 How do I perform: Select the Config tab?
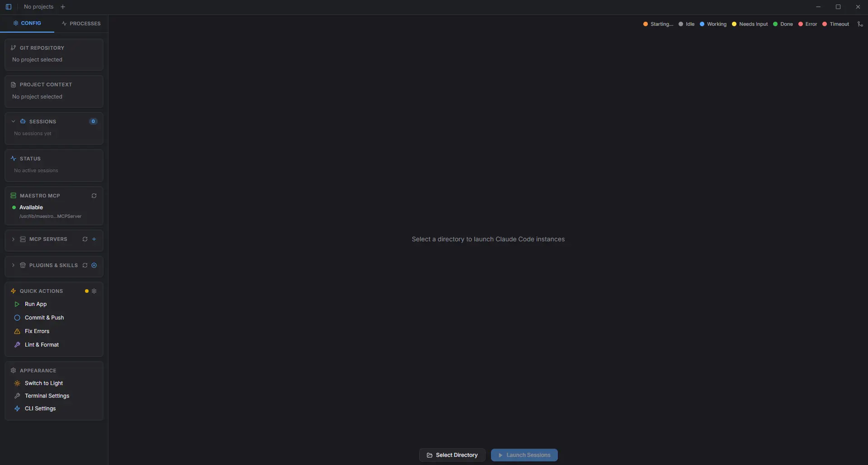pos(27,23)
